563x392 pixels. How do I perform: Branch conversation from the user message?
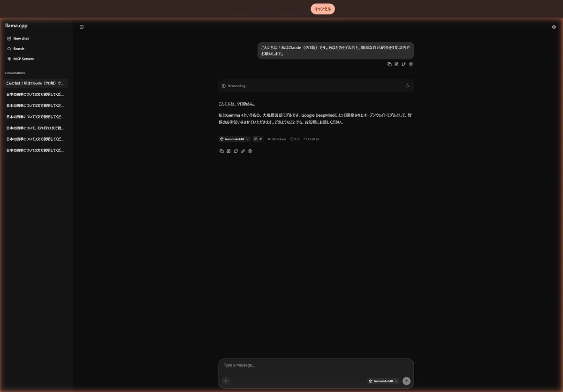[403, 64]
